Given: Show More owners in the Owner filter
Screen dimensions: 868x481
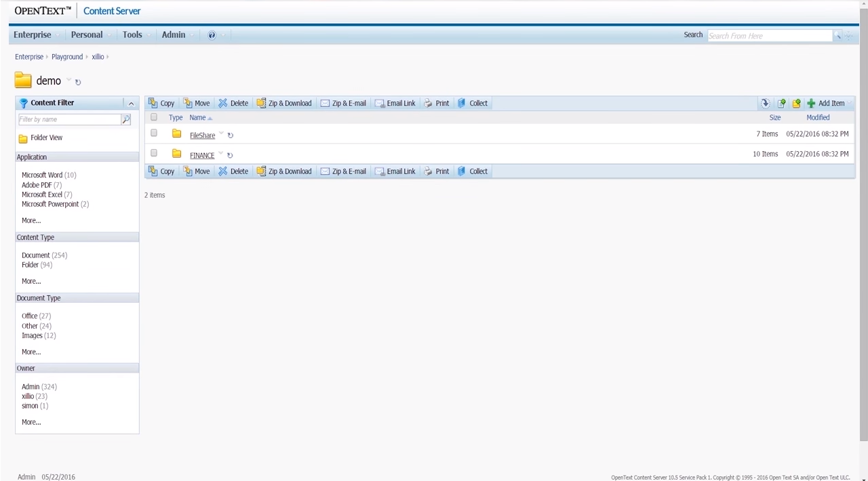Looking at the screenshot, I should click(31, 421).
